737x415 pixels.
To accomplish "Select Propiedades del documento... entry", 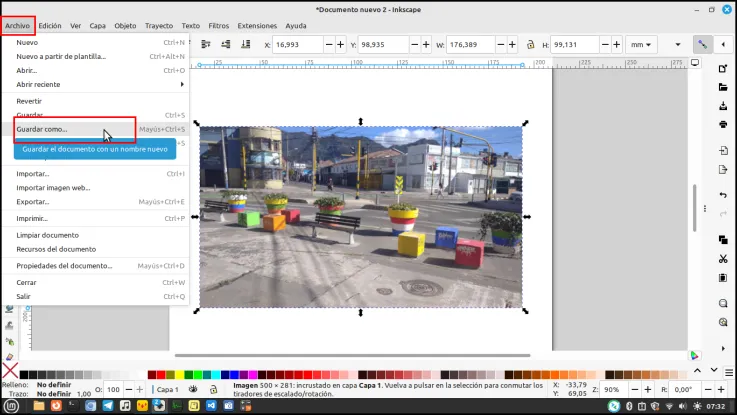I will 96,266.
